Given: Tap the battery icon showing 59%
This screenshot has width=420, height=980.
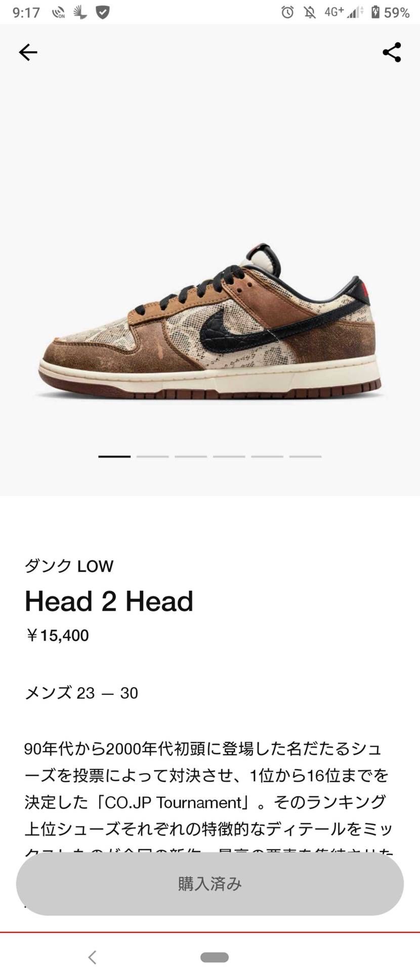Looking at the screenshot, I should [x=375, y=12].
